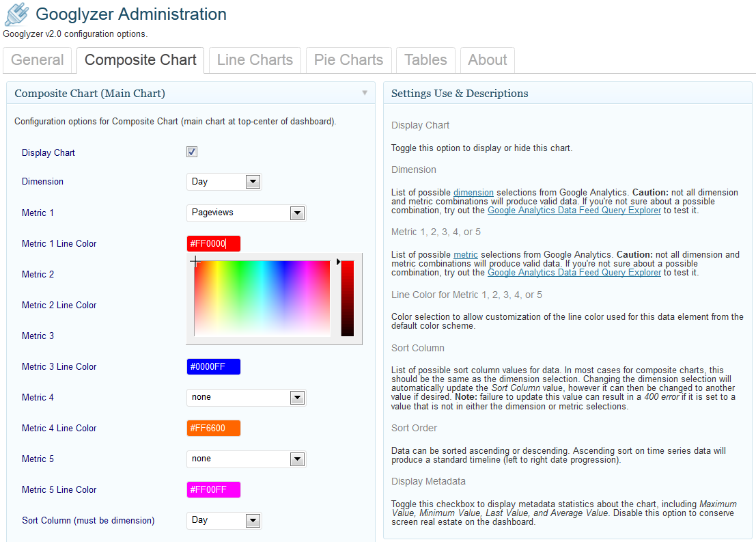Screen dimensions: 756x542
Task: Click the Sort Order description heading
Action: pos(414,428)
